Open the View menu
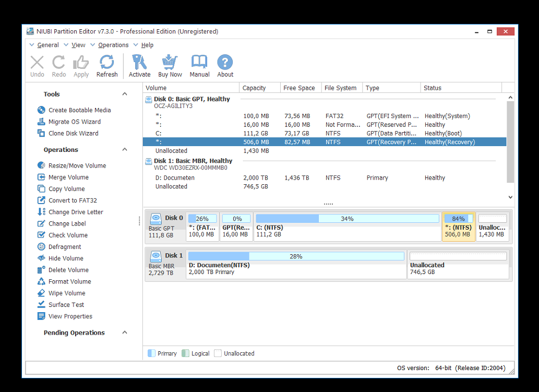Viewport: 539px width, 392px height. pos(78,45)
